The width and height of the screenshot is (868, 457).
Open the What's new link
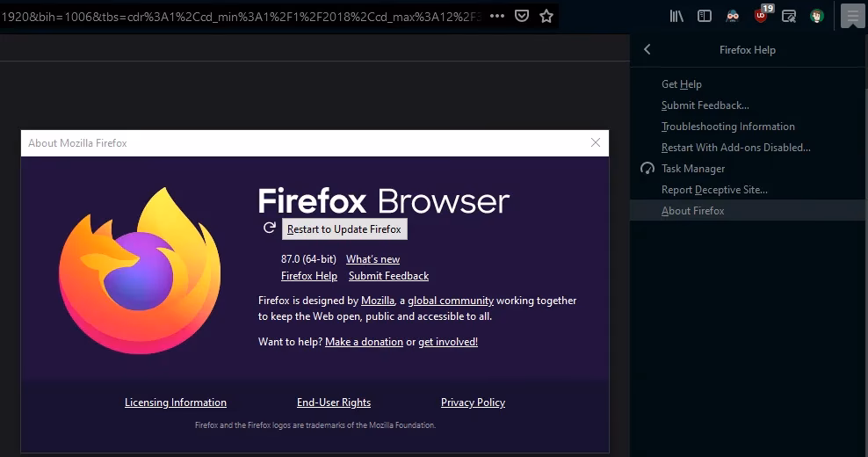(373, 259)
